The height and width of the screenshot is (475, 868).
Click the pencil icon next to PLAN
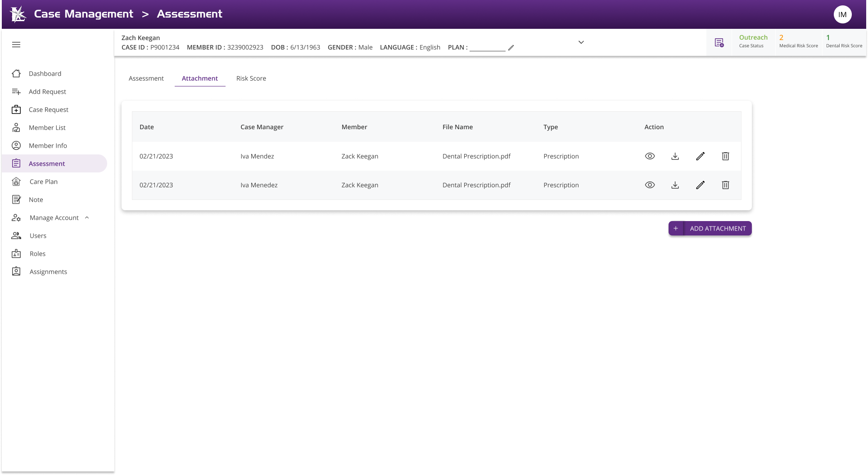click(511, 48)
